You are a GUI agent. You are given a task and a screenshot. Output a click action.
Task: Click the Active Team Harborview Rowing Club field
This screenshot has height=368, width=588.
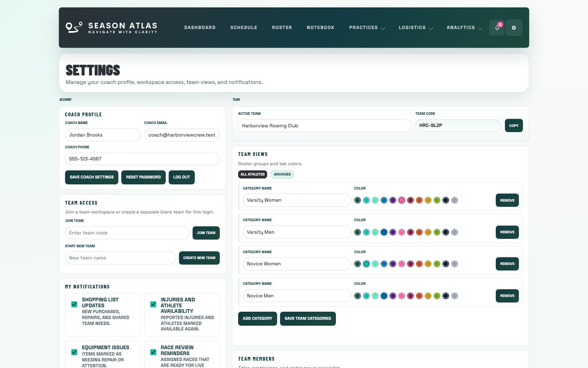325,125
